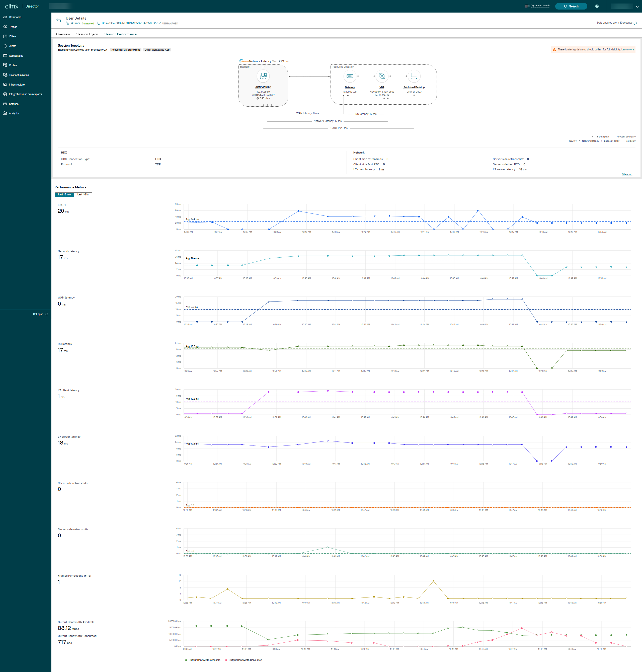Click the help question mark icon
642x672 pixels.
coord(597,6)
